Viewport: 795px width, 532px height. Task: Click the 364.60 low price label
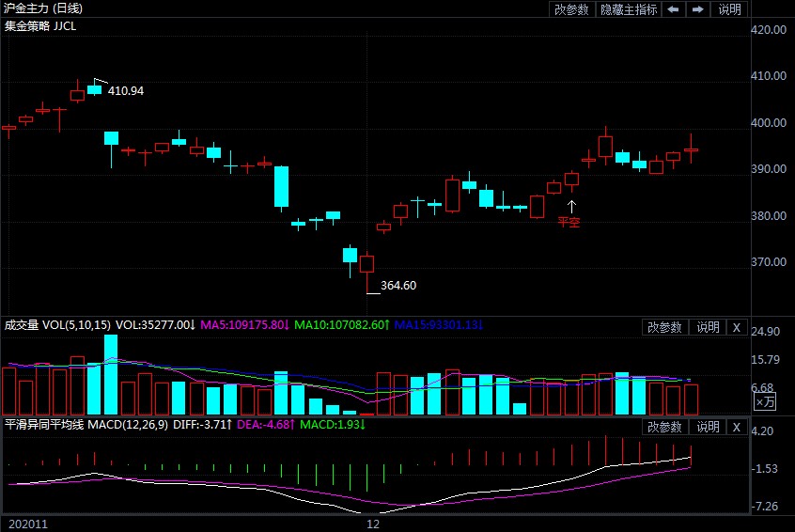click(398, 286)
